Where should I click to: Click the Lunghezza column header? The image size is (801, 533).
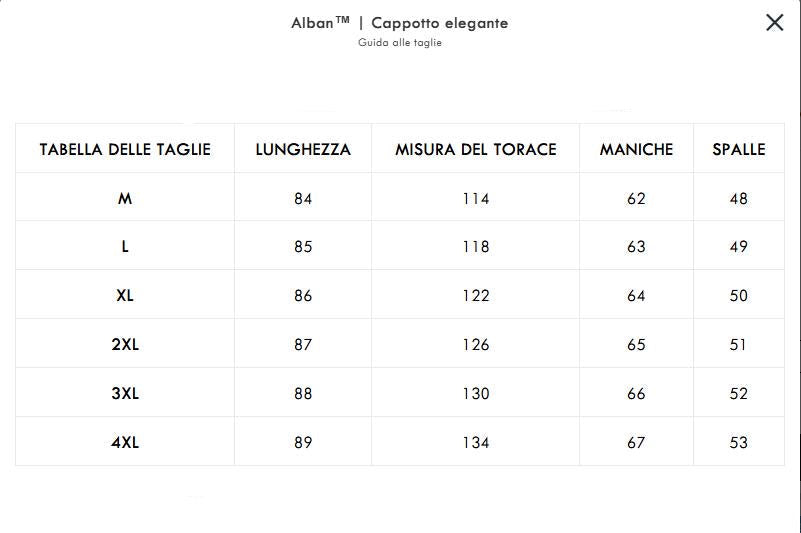[303, 150]
